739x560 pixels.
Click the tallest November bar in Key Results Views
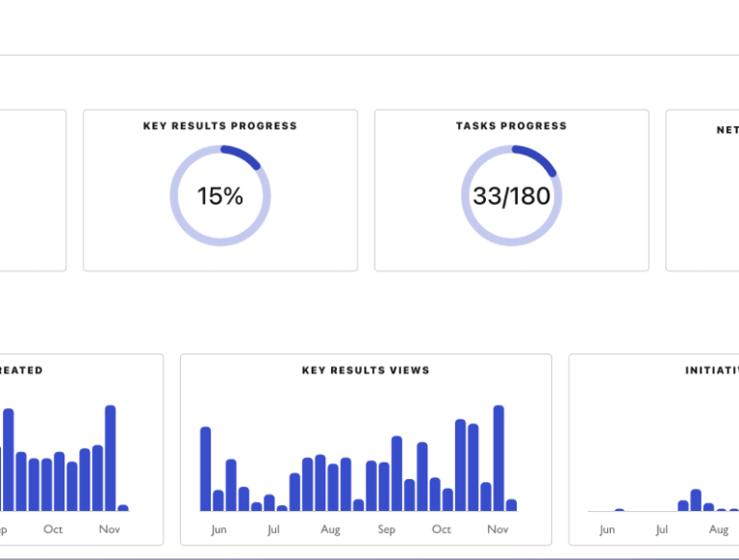pyautogui.click(x=498, y=458)
